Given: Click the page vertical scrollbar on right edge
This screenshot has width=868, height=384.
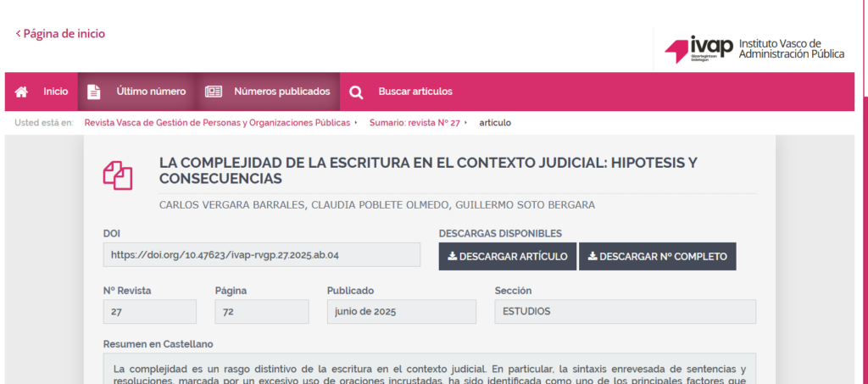Looking at the screenshot, I should click(x=864, y=238).
